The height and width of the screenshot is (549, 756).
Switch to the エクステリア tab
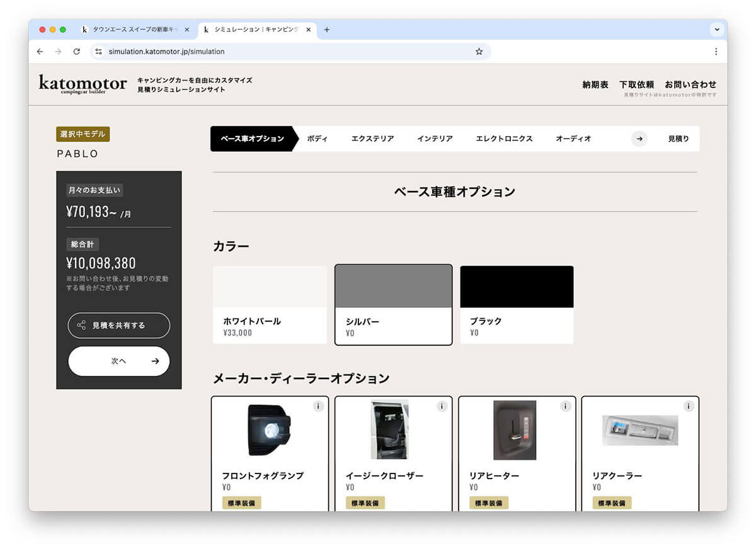point(372,139)
